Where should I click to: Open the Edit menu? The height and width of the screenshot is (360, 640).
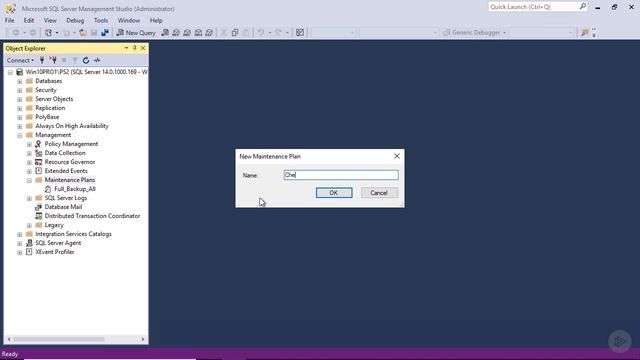click(29, 20)
